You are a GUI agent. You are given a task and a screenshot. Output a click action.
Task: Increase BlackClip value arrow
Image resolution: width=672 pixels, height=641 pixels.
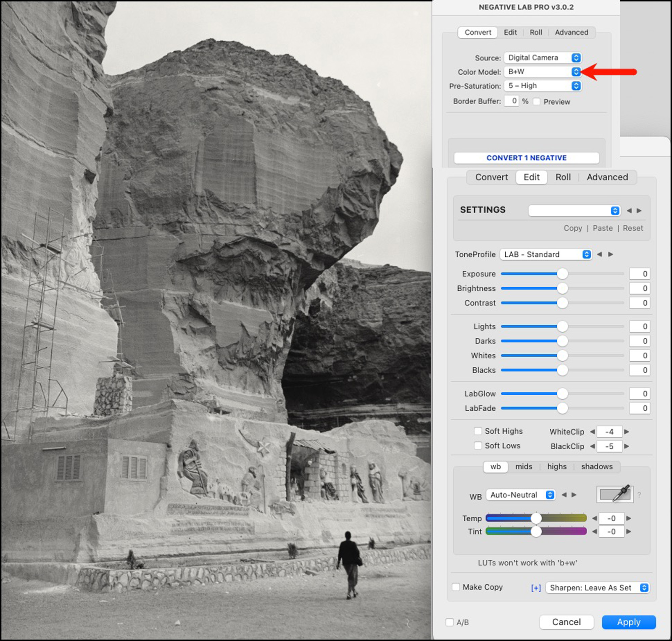tap(627, 446)
